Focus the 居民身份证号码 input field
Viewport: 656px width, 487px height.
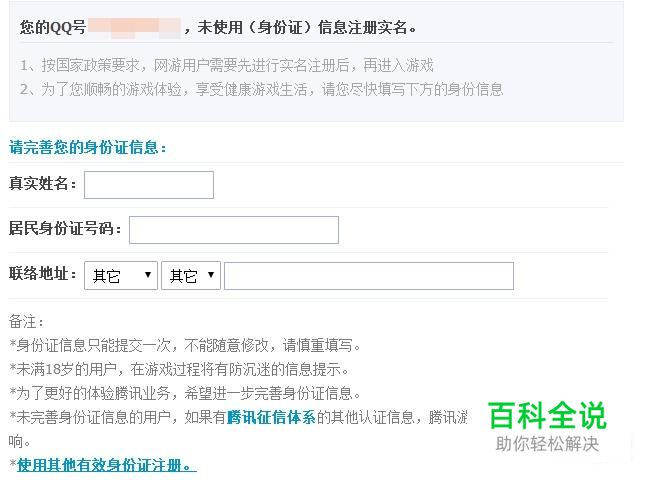click(x=234, y=230)
